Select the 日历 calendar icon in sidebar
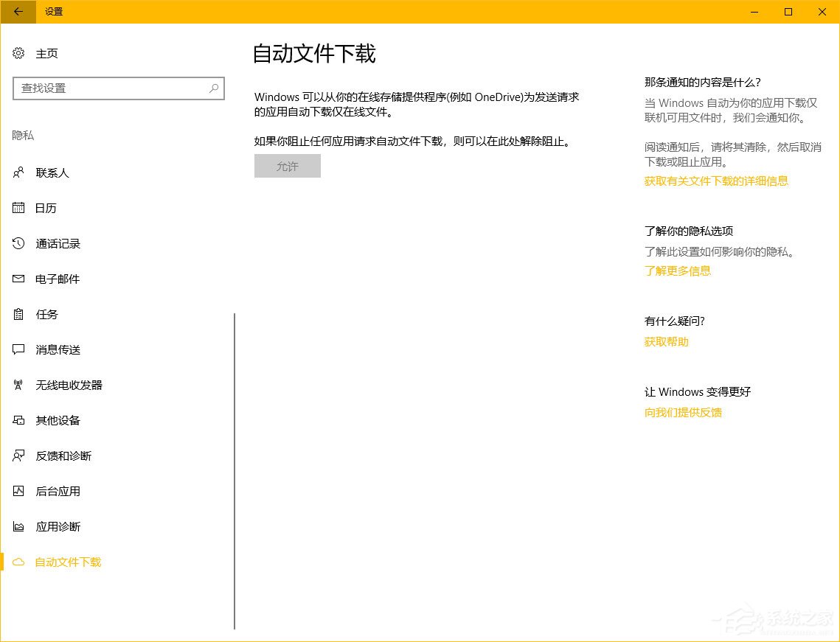840x642 pixels. (18, 208)
